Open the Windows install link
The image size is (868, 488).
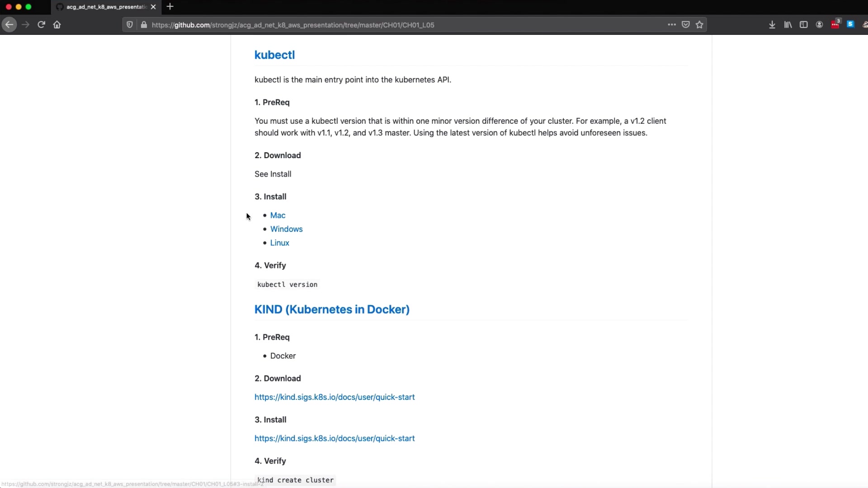pyautogui.click(x=286, y=229)
